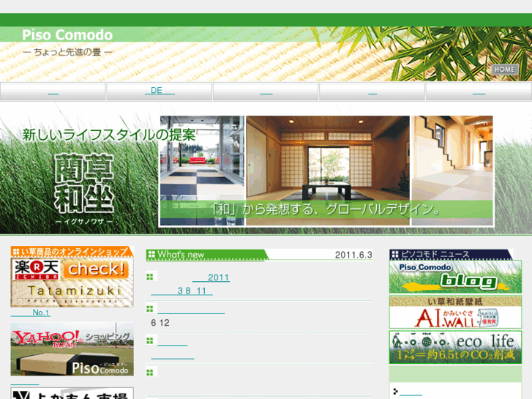
Task: Click the gray HOME button in header
Action: pos(505,70)
